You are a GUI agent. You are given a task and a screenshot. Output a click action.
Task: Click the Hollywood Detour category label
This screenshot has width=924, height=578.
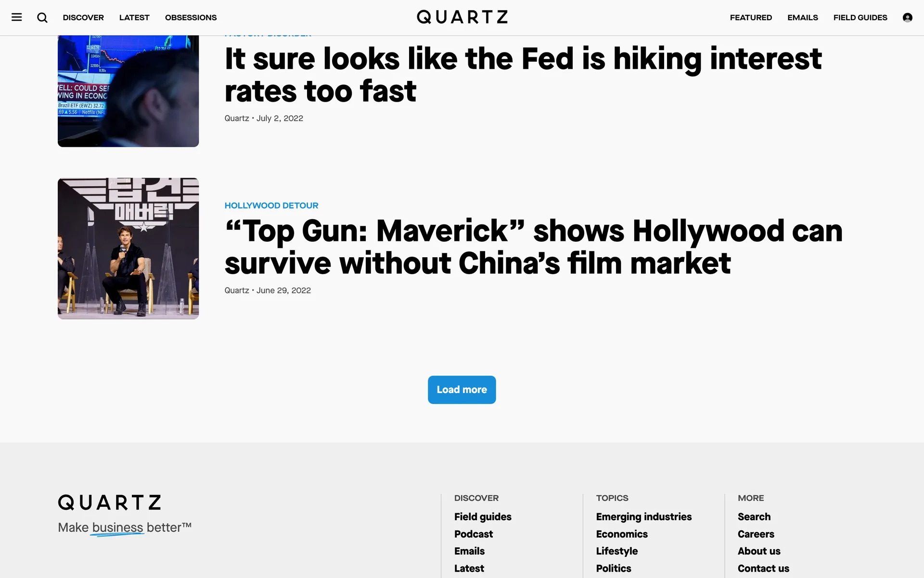pos(271,206)
